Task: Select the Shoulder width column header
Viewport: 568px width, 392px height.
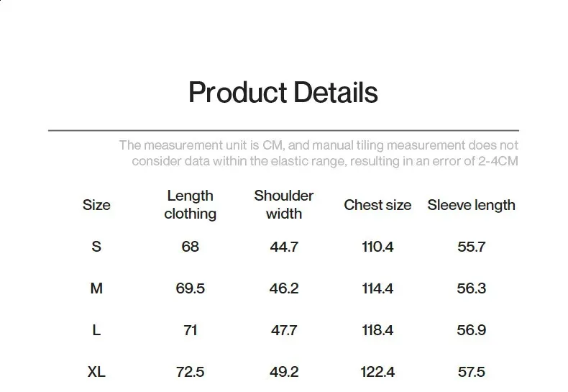Action: [x=283, y=205]
